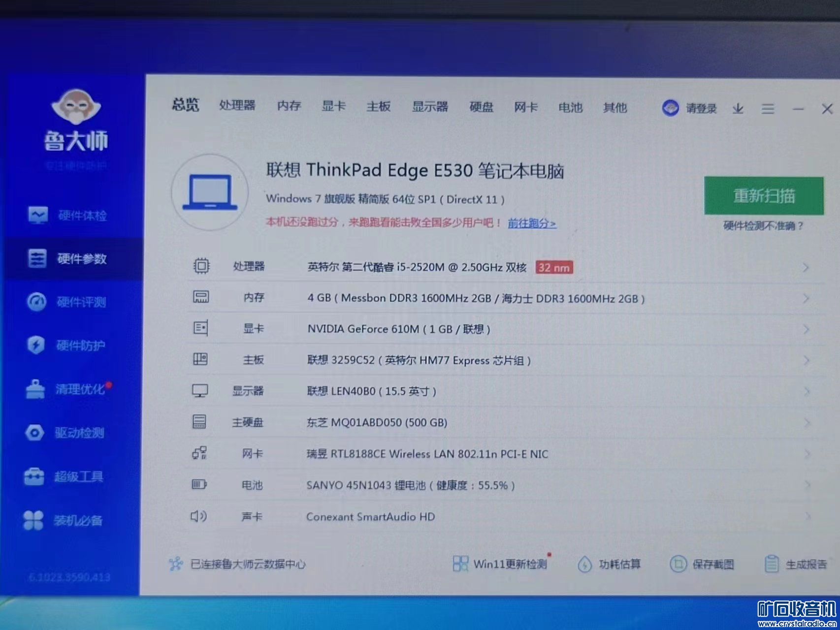The image size is (840, 630).
Task: Open 清理优化 cleanup section
Action: point(68,389)
